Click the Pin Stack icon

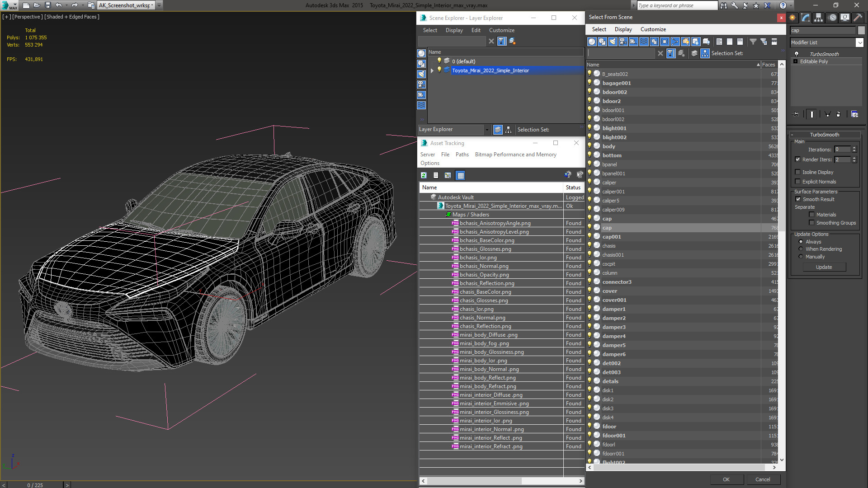796,114
